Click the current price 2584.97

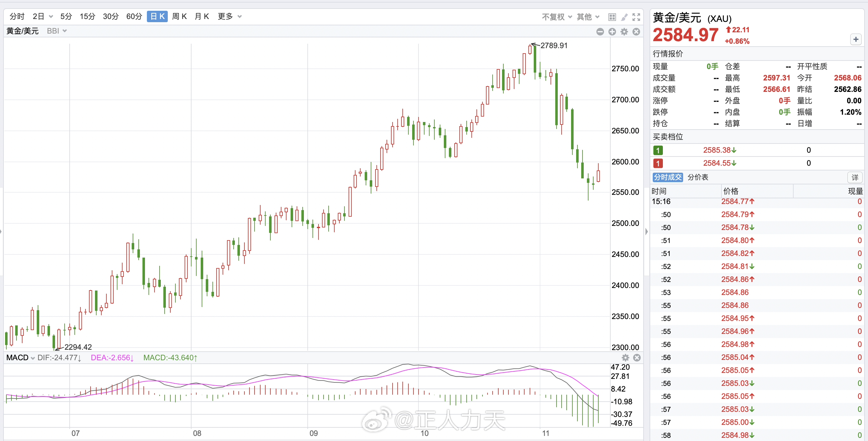[685, 35]
